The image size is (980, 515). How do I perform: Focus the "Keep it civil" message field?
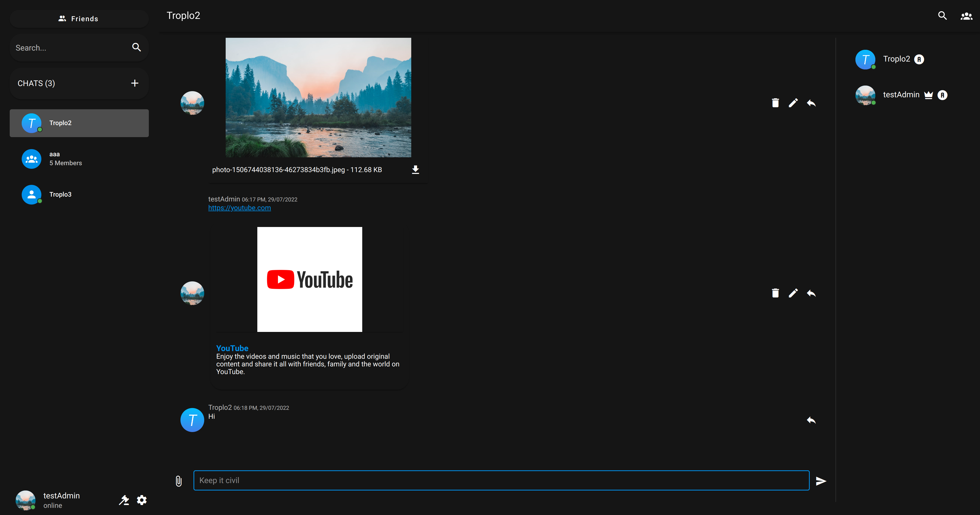[x=501, y=480]
